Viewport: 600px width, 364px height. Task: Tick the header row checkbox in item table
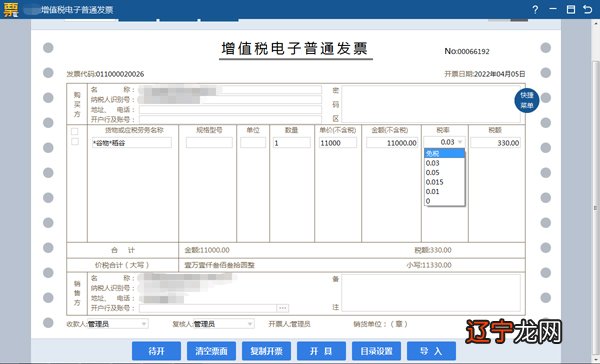click(x=75, y=131)
